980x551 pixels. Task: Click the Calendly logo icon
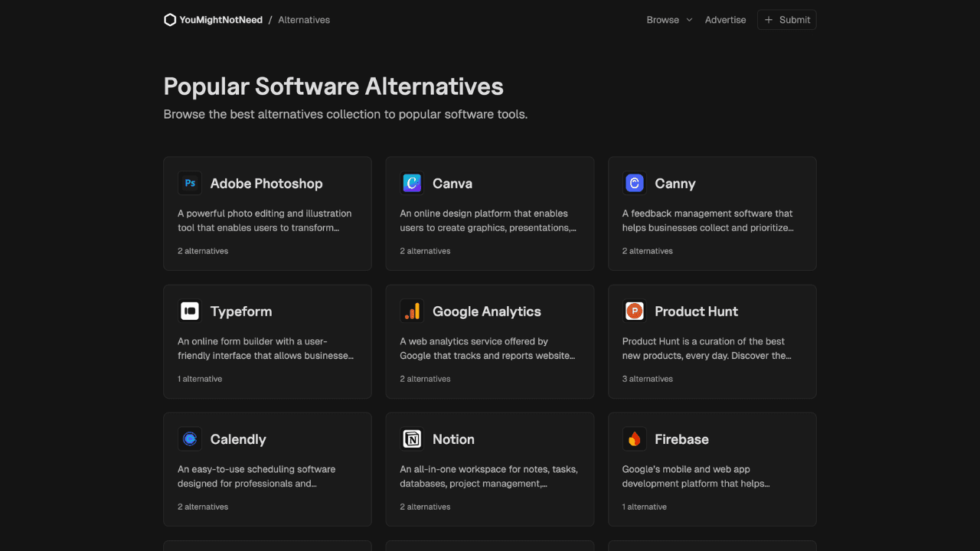[190, 439]
